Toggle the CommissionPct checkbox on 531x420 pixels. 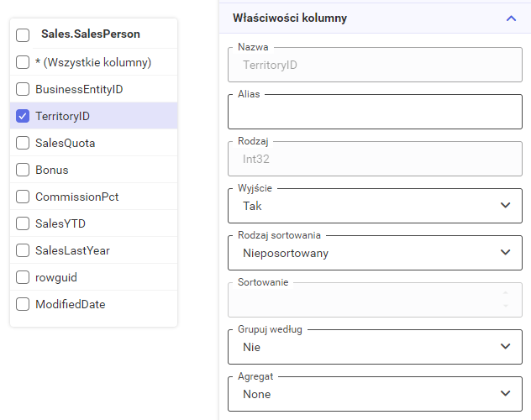(x=23, y=197)
